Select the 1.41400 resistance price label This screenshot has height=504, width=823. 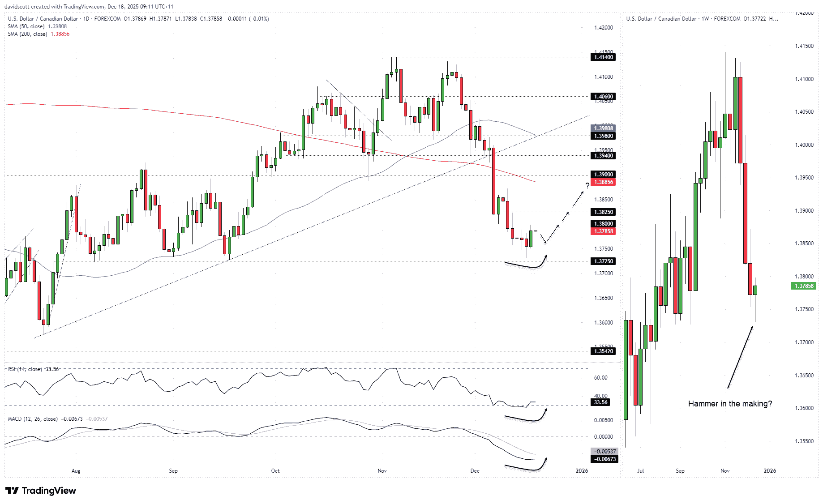click(603, 57)
